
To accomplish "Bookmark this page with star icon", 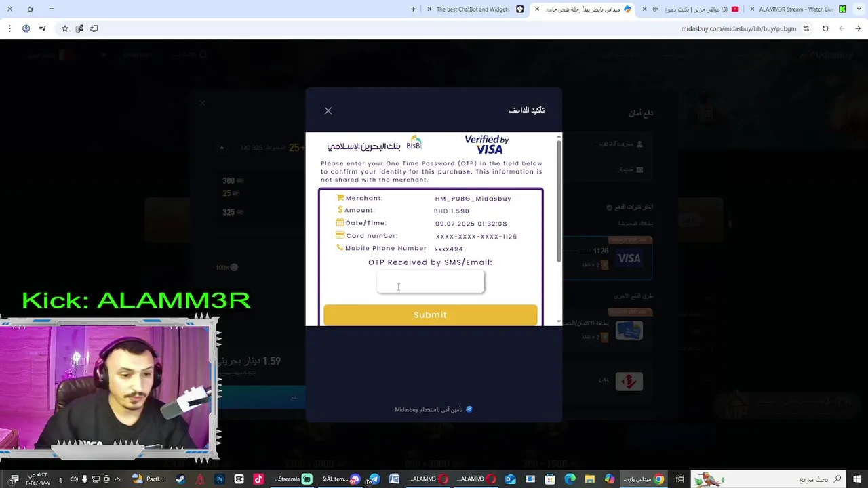I will [65, 28].
